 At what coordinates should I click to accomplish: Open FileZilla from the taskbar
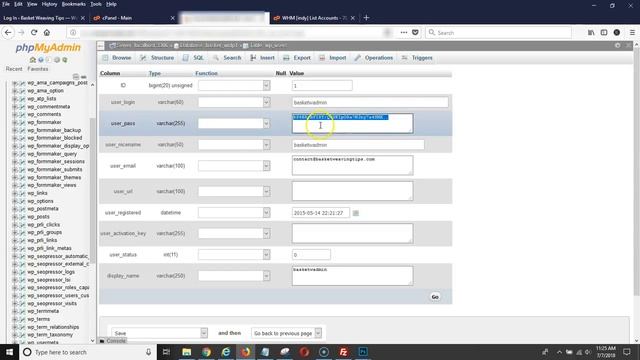tap(343, 352)
